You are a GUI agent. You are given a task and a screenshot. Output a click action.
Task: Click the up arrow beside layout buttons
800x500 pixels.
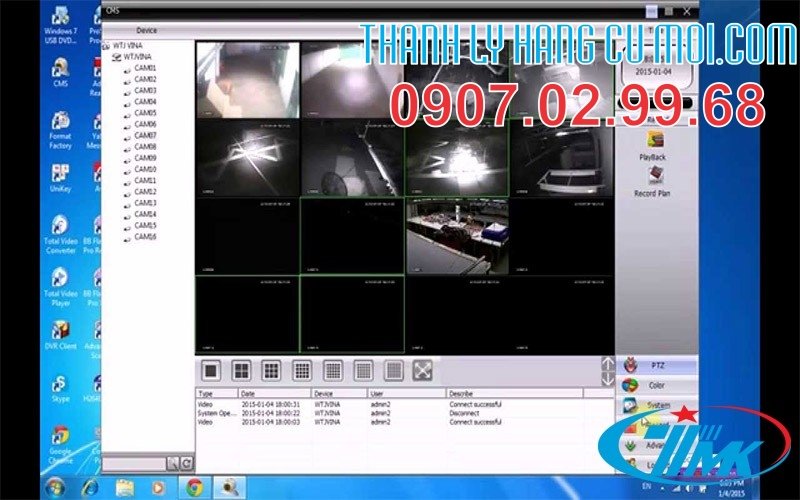[608, 363]
